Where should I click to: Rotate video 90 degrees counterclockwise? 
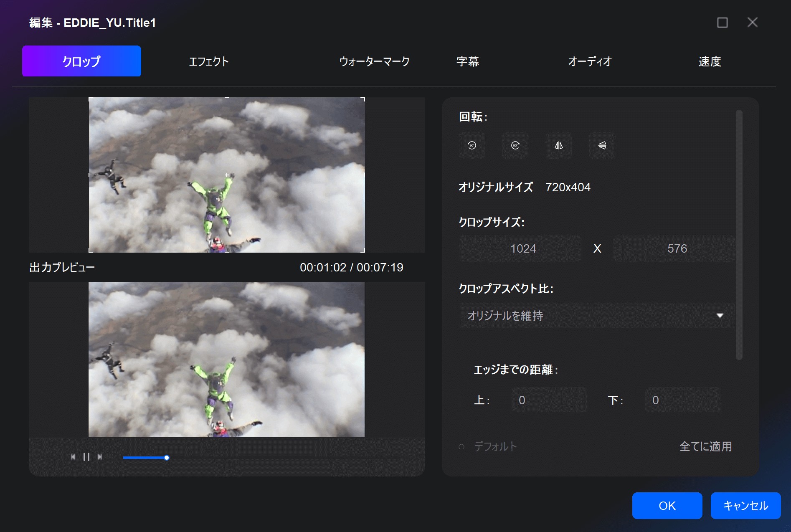click(472, 145)
